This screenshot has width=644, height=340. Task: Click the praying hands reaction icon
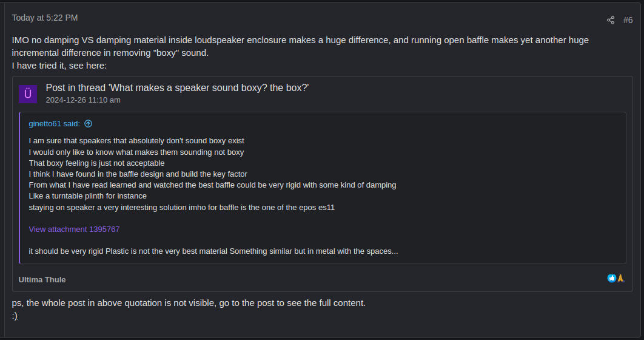(x=620, y=278)
